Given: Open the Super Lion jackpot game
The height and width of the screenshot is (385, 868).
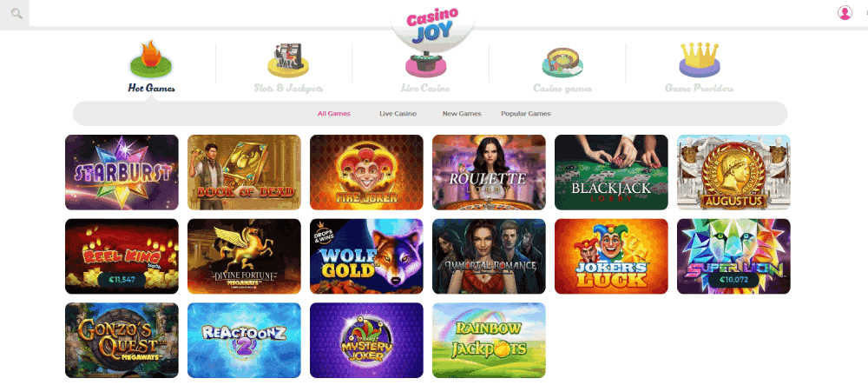Looking at the screenshot, I should click(x=733, y=256).
